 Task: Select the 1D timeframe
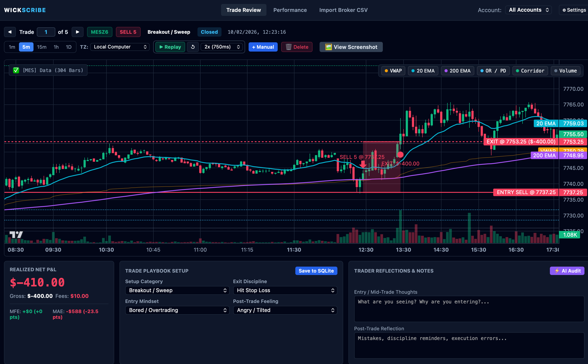click(69, 47)
